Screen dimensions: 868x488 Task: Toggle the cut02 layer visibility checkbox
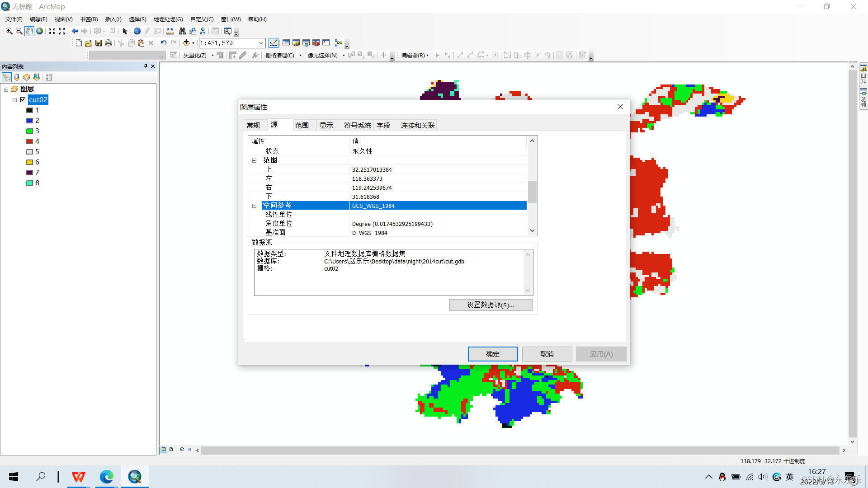[23, 100]
